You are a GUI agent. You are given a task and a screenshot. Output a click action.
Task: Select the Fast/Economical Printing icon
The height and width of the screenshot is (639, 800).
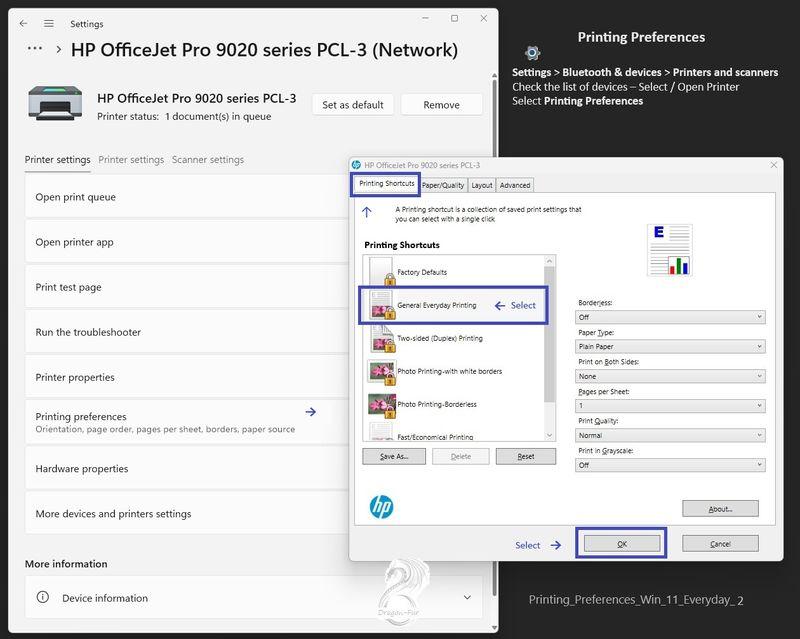click(x=381, y=431)
